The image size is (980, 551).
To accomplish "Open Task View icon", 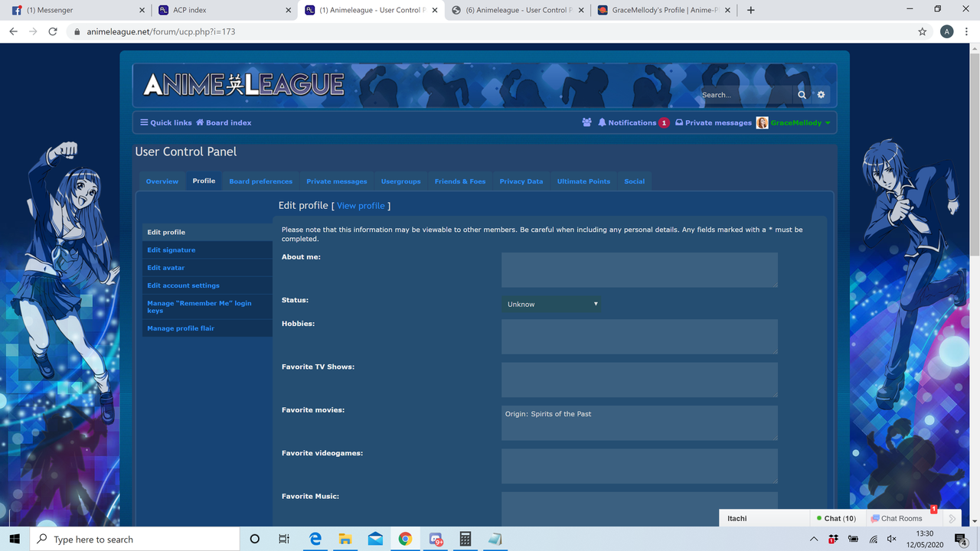I will click(x=284, y=539).
